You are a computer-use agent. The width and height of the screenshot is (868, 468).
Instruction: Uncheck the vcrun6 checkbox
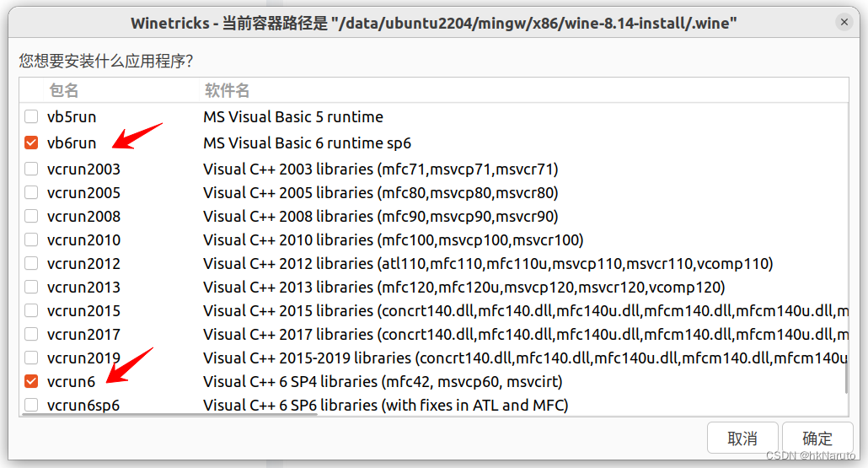[x=31, y=382]
